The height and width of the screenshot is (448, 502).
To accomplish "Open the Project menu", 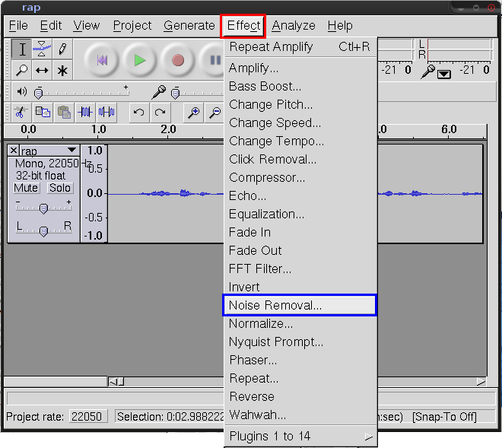I will pos(132,25).
